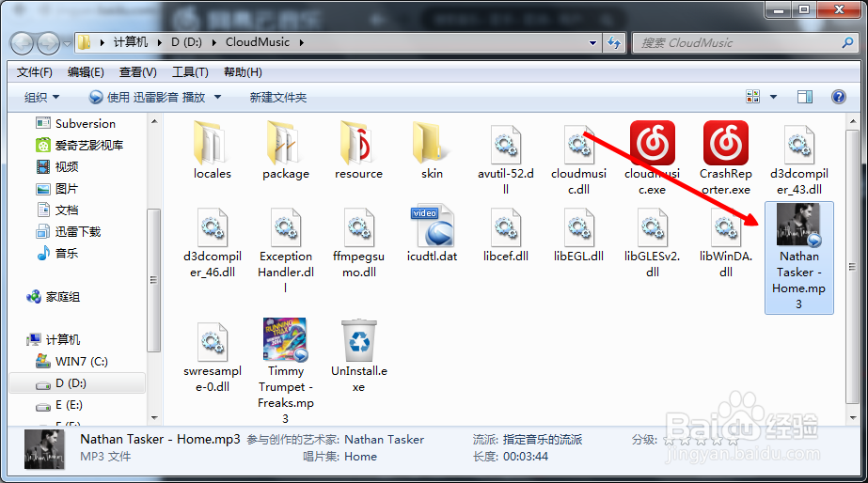
Task: Select the Timmy Trumpet - Freaks.mp3 file
Action: point(286,370)
